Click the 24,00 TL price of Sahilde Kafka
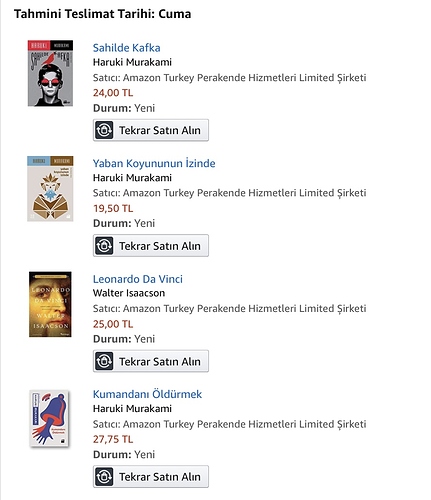The width and height of the screenshot is (431, 500). coord(113,93)
